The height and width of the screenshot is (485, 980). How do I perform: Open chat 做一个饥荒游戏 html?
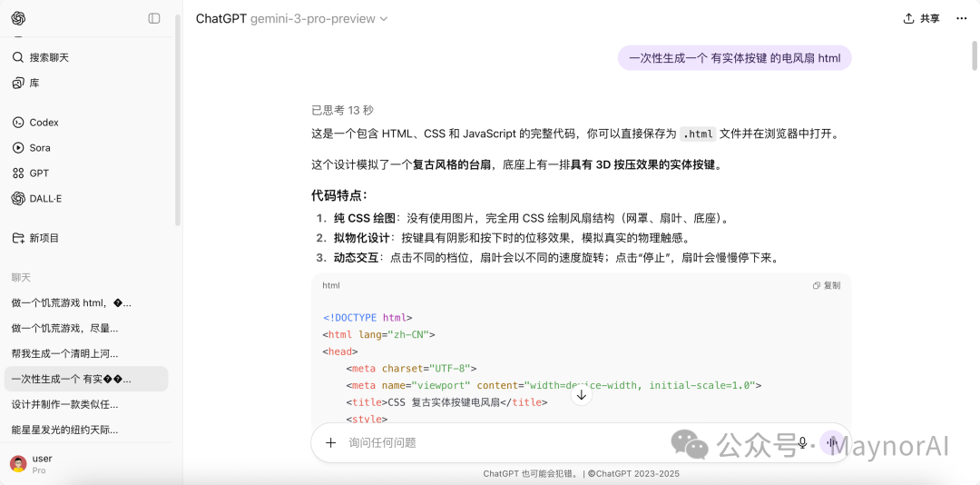tap(86, 303)
